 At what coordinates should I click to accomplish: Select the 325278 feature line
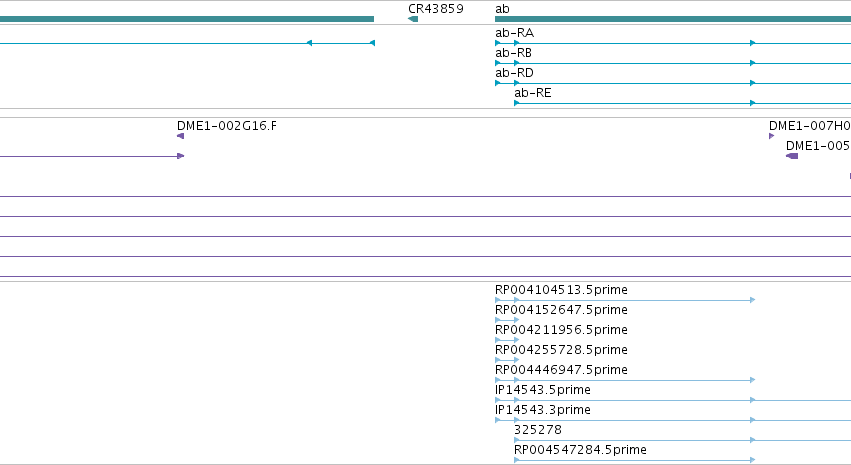[682, 441]
